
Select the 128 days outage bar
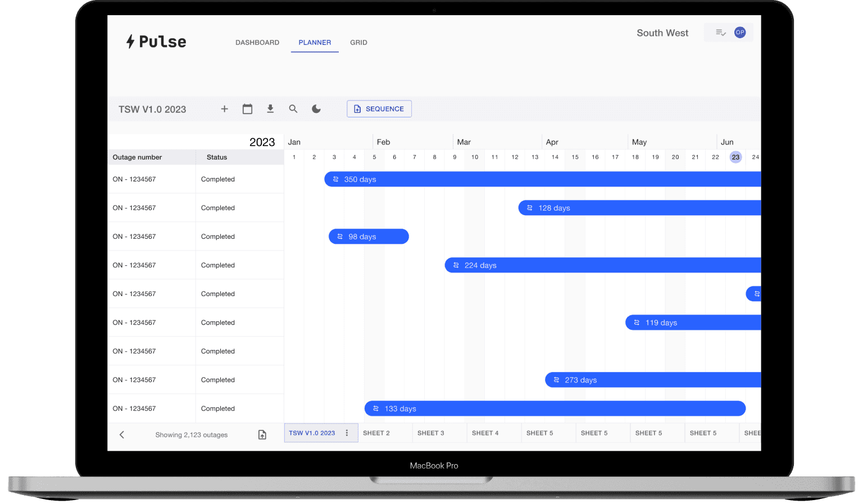[640, 208]
